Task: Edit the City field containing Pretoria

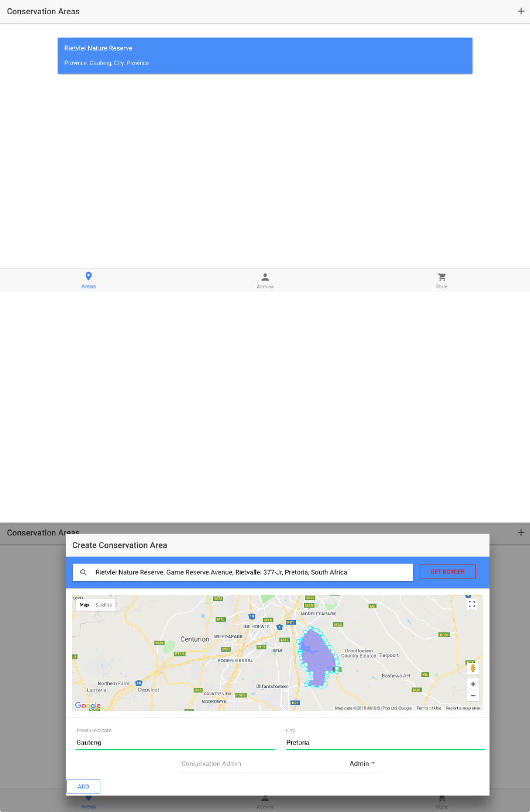Action: 386,743
